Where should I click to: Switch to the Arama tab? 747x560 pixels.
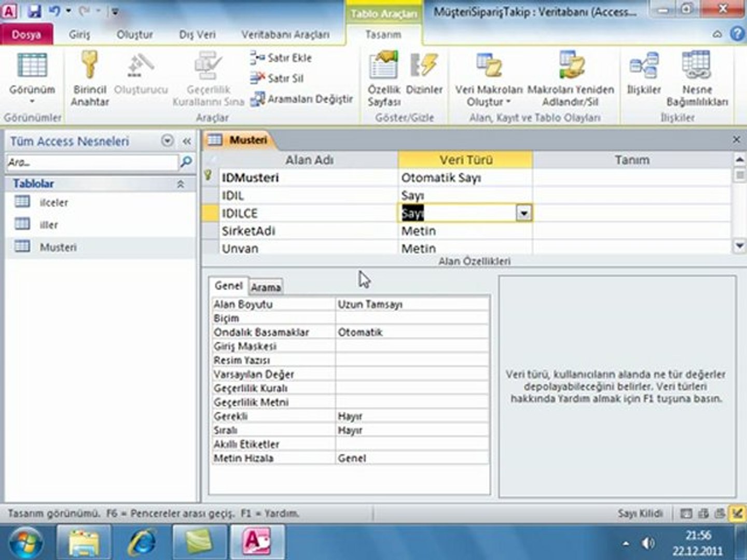(266, 287)
